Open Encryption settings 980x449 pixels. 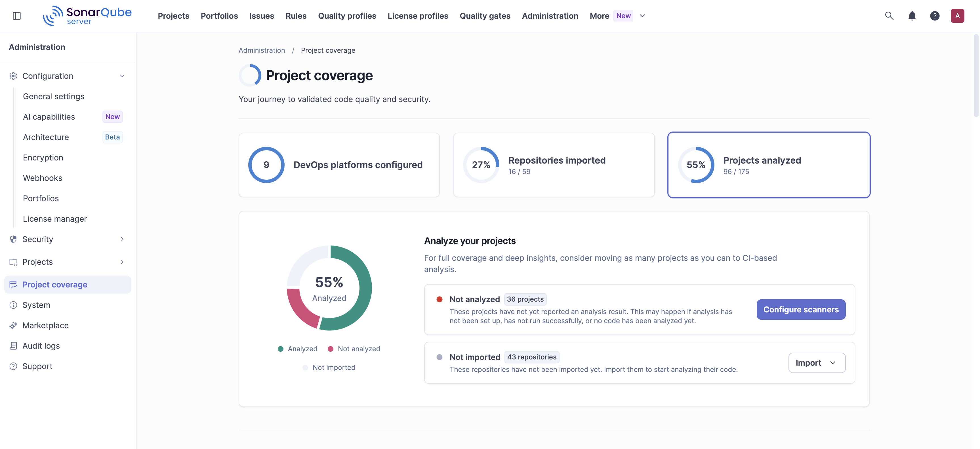point(43,157)
